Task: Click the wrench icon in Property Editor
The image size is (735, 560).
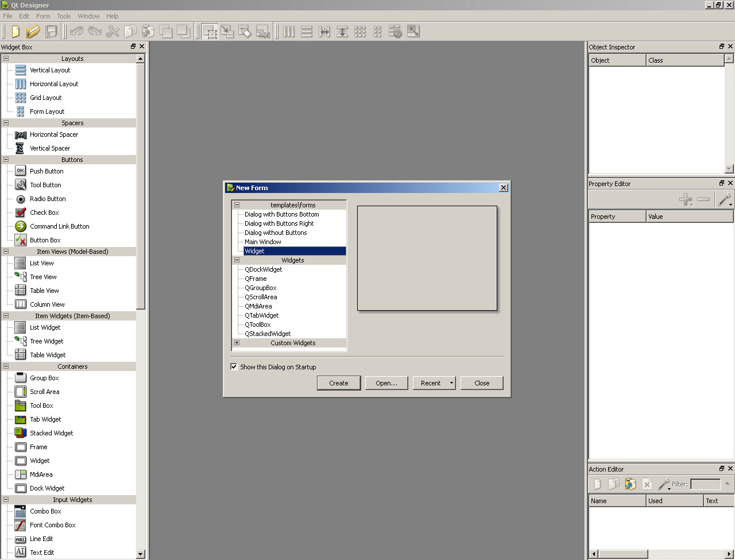Action: click(725, 199)
